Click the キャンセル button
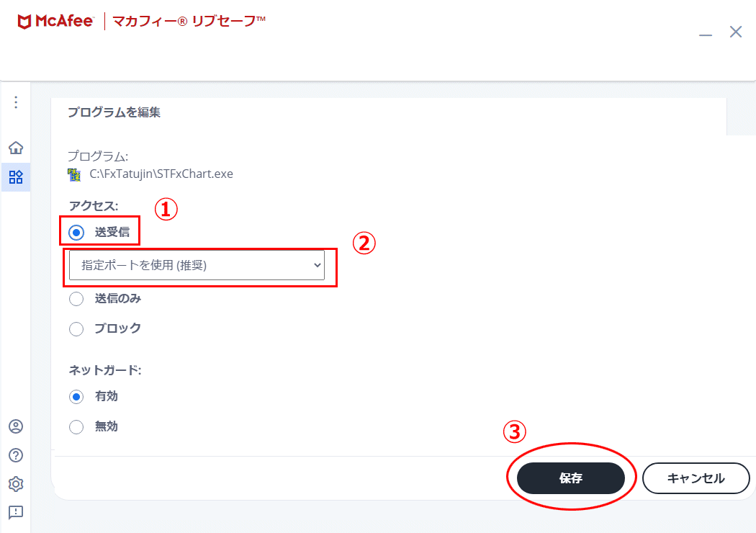Viewport: 756px width, 533px height. click(696, 478)
